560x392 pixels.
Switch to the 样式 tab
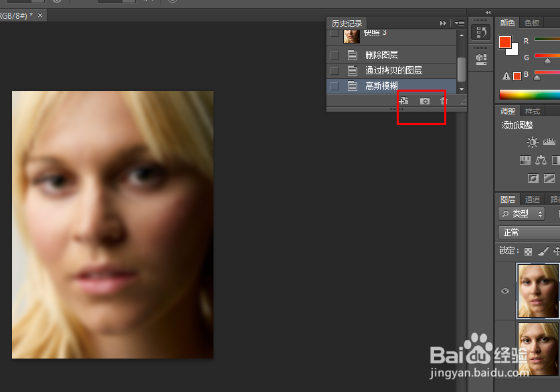532,111
